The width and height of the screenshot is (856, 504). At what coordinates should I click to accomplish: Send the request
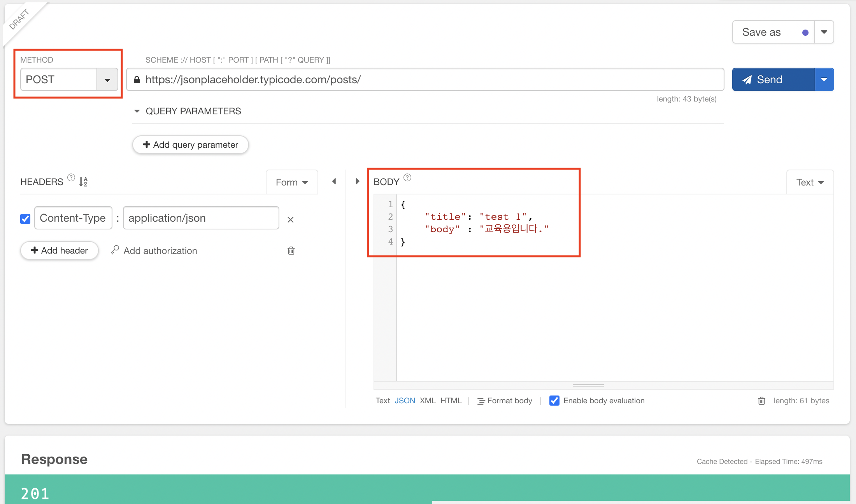click(x=774, y=80)
